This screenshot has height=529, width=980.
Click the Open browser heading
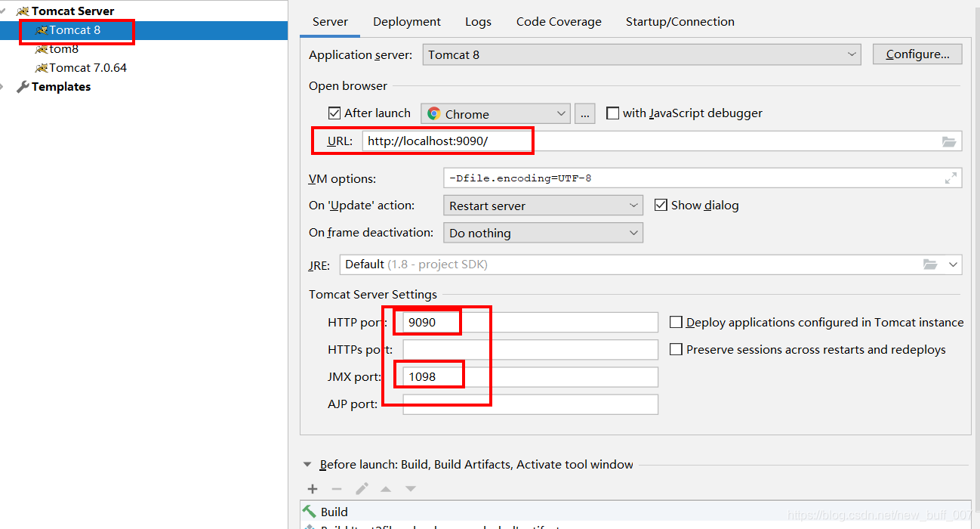pyautogui.click(x=348, y=86)
